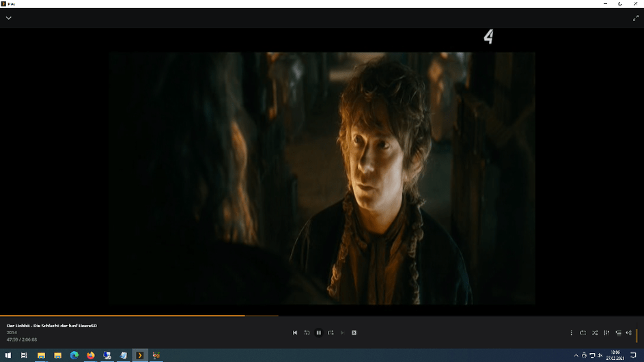
Task: Open the clock and date flyout
Action: [615, 355]
